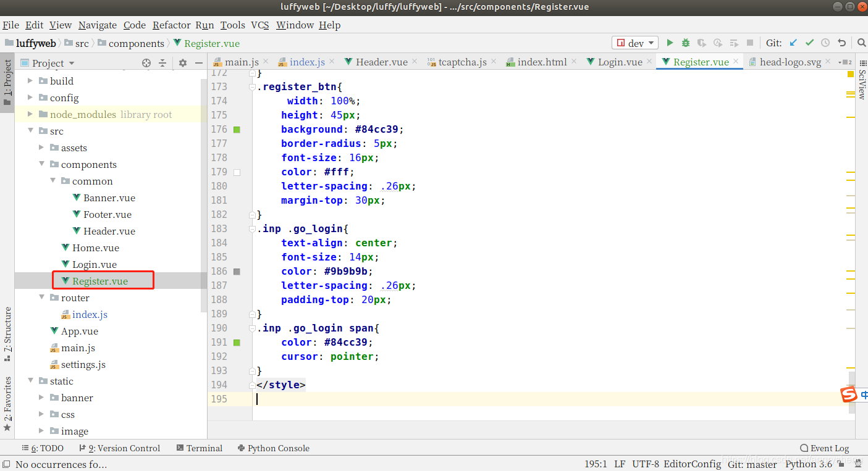
Task: Expand the config folder
Action: tap(30, 98)
